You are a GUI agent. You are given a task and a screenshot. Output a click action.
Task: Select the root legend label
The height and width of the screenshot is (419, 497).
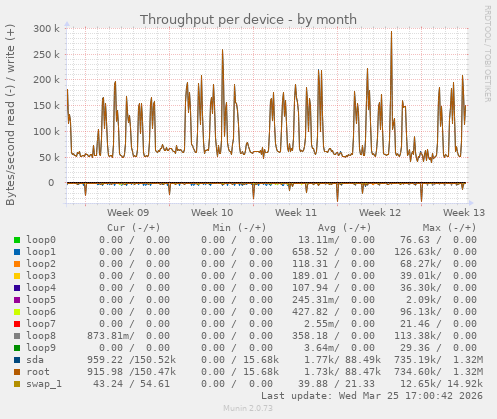point(38,372)
